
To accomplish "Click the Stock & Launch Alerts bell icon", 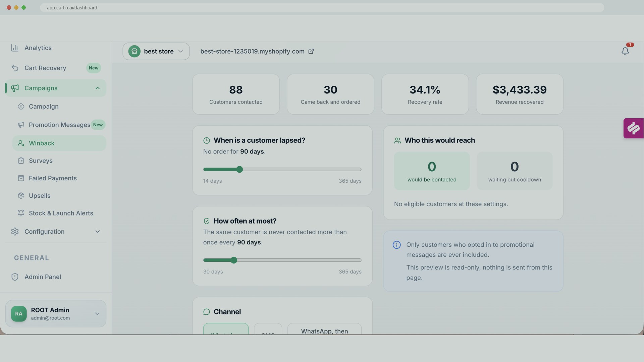I will [x=21, y=213].
